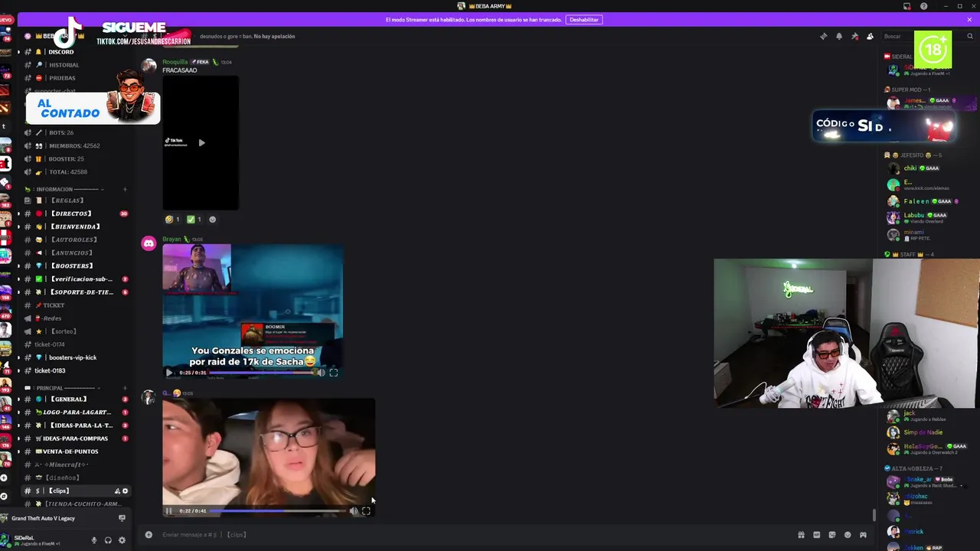Open Rooquilla's avatar
980x551 pixels.
coord(149,67)
